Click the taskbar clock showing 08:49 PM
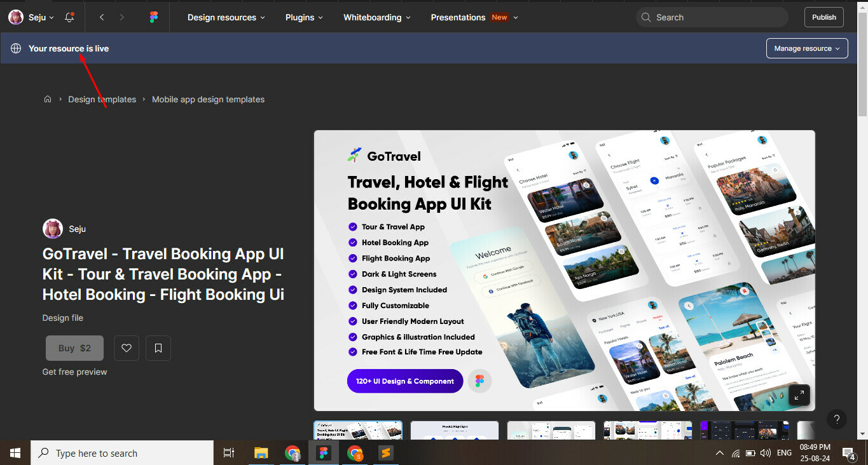This screenshot has width=868, height=465. 815,453
